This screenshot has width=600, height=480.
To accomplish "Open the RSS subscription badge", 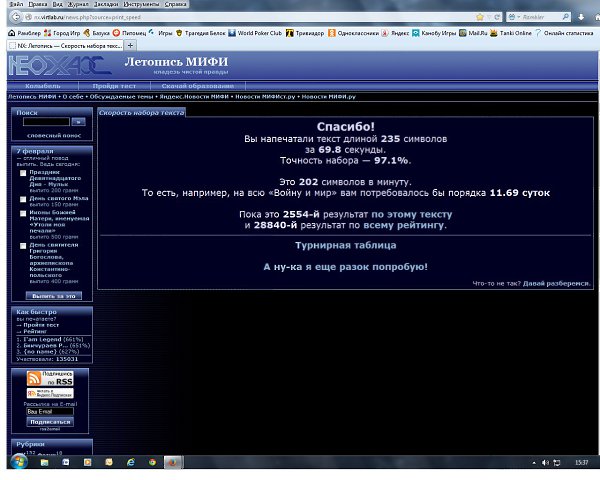I will 50,378.
